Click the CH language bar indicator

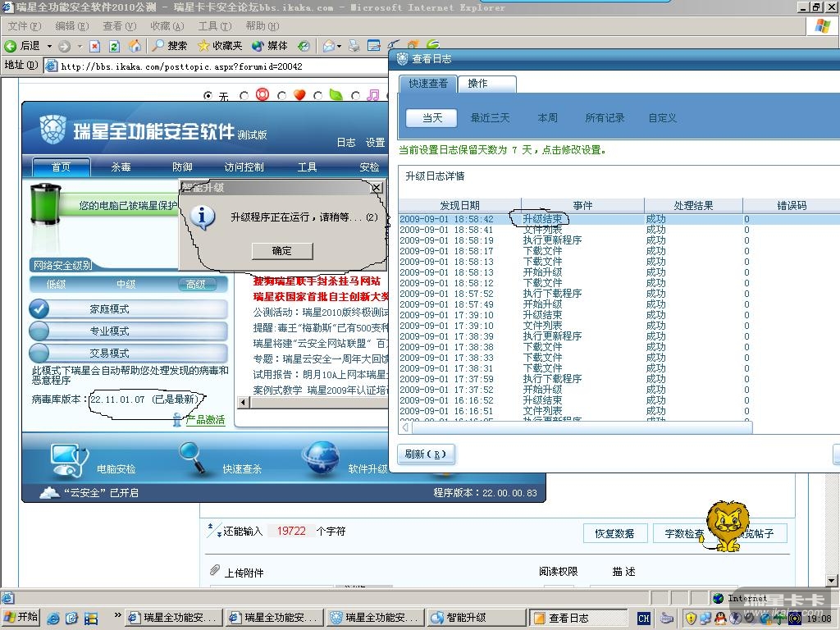point(643,619)
